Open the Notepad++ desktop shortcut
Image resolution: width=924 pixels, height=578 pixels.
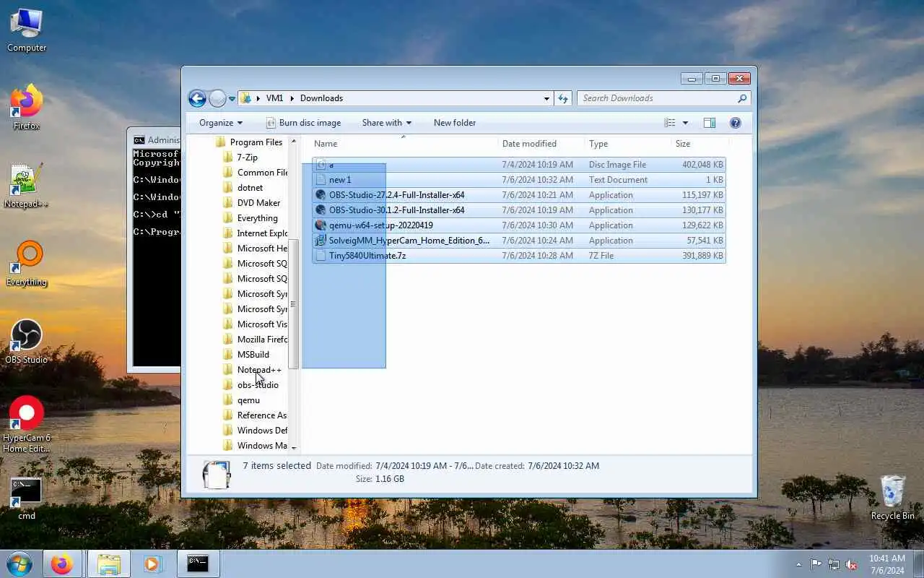(x=27, y=186)
